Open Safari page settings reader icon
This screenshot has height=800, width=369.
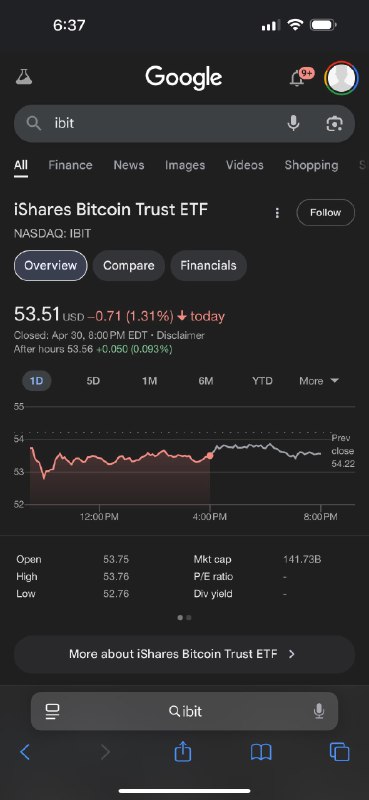(x=53, y=711)
